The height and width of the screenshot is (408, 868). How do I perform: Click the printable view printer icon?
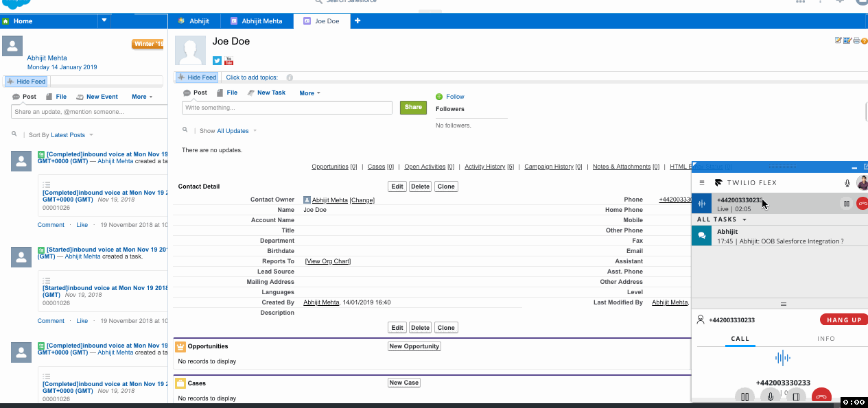856,41
